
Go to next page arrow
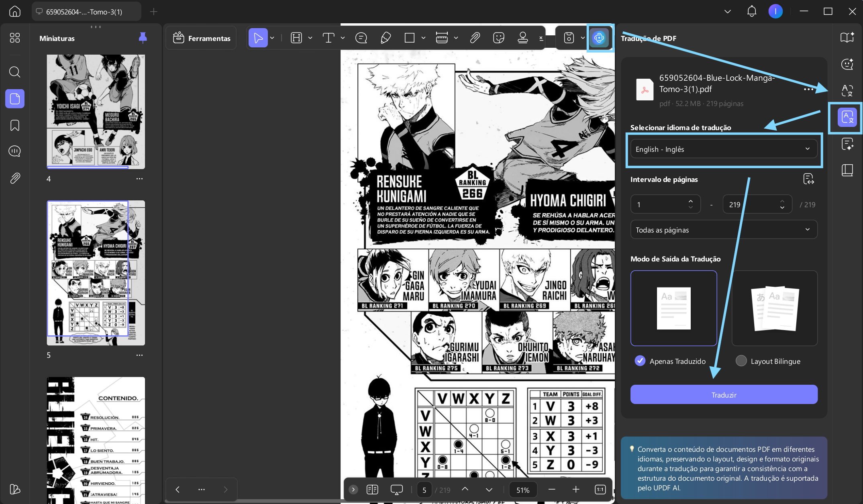(489, 489)
